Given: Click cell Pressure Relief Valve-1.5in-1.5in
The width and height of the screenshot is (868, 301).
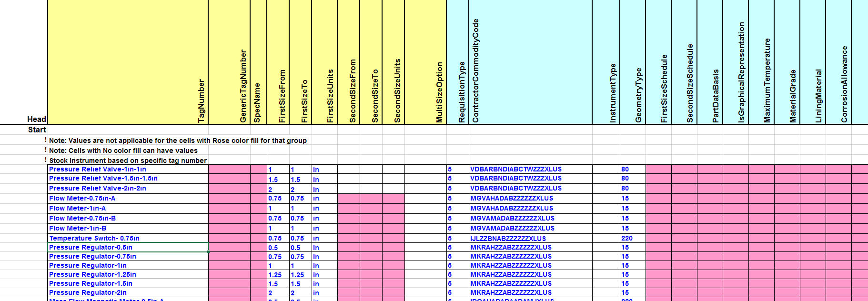Looking at the screenshot, I should pos(128,178).
